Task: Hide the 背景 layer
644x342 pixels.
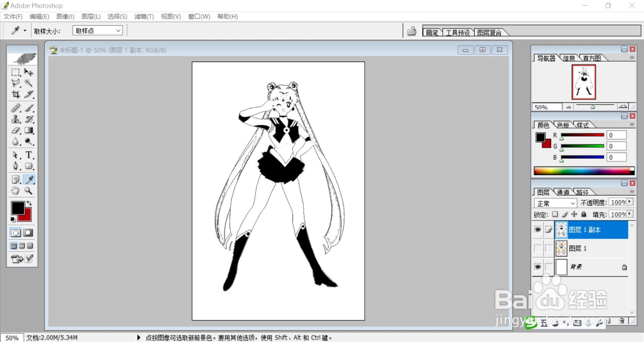Action: [538, 267]
